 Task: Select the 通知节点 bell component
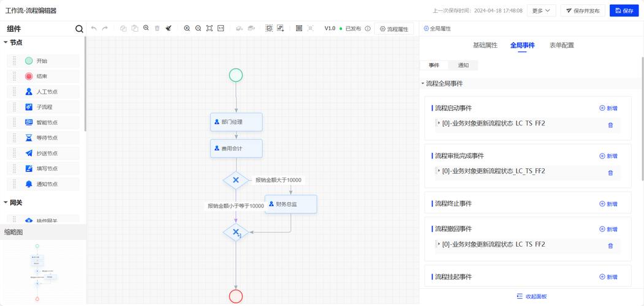[x=43, y=184]
